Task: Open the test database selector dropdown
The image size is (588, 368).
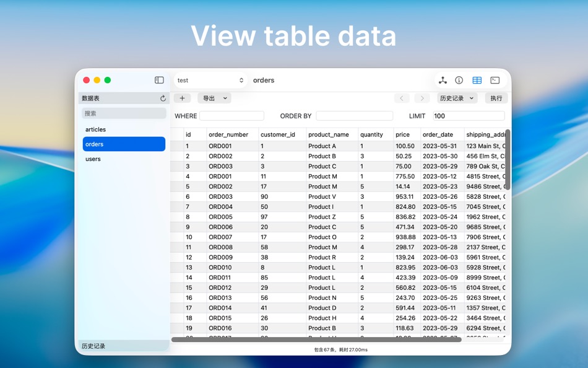Action: [210, 80]
